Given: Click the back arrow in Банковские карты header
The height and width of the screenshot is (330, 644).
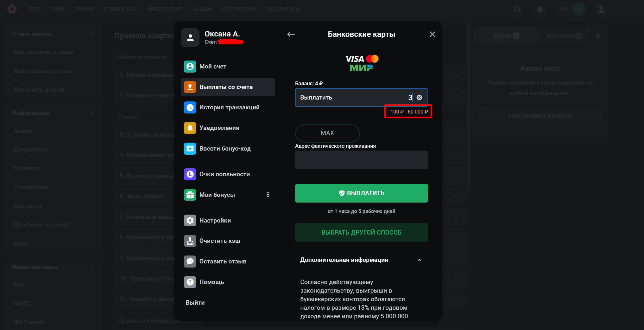Looking at the screenshot, I should pyautogui.click(x=291, y=34).
